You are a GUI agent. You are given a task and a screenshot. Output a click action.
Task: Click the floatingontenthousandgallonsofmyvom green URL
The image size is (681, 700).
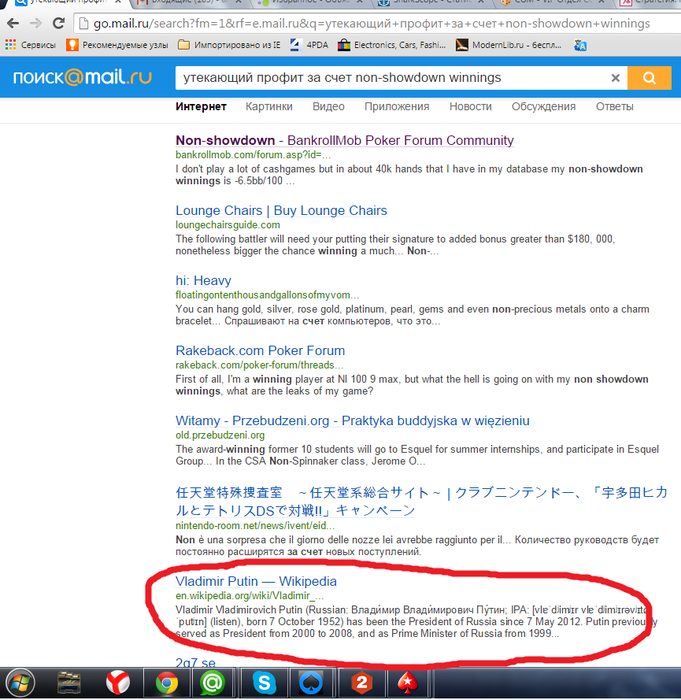coord(267,295)
